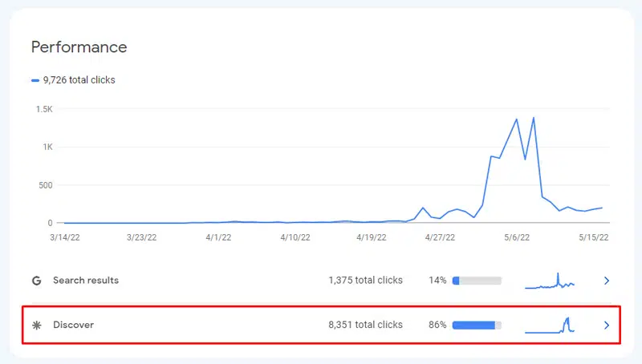Click the 9,726 total clicks legend text

79,80
